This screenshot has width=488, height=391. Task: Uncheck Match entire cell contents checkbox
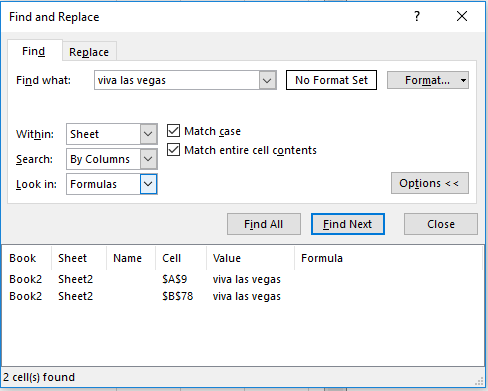[x=173, y=150]
